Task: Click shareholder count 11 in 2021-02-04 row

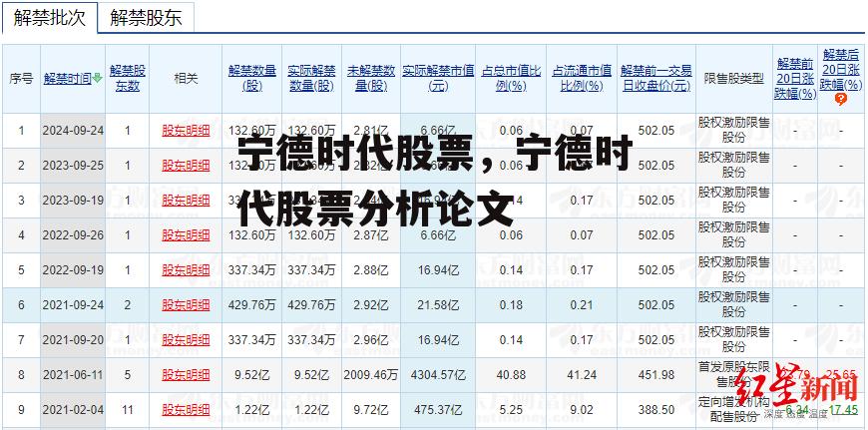Action: click(128, 410)
